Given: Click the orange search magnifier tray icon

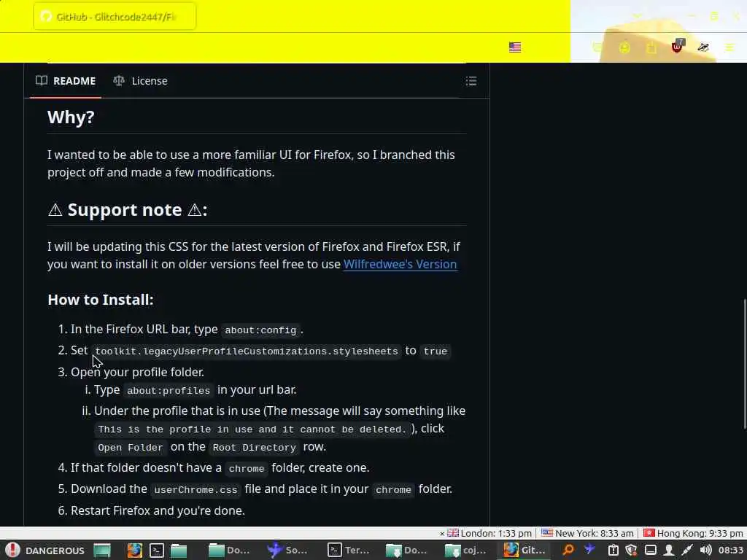Looking at the screenshot, I should (x=568, y=551).
